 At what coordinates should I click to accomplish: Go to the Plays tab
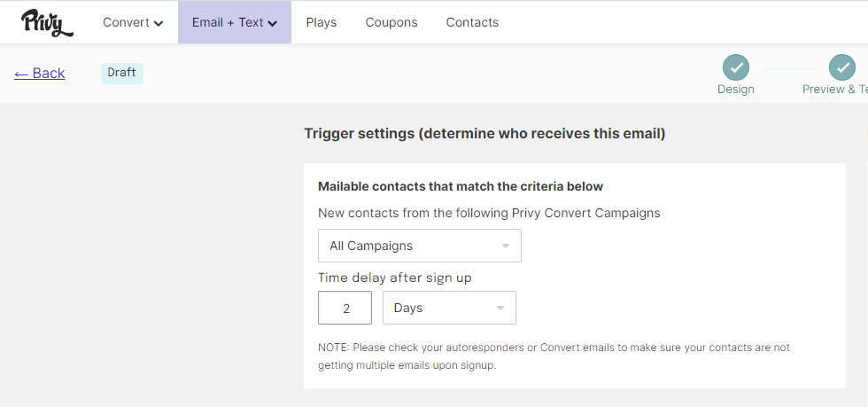pos(322,22)
